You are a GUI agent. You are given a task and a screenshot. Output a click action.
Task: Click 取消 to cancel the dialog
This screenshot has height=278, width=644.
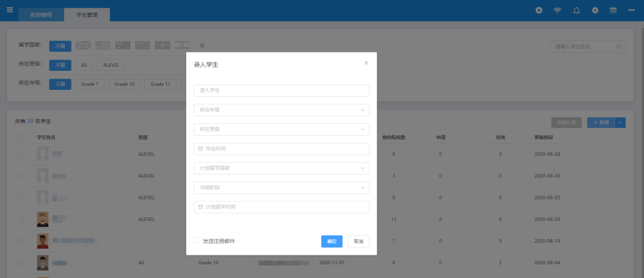(x=358, y=242)
